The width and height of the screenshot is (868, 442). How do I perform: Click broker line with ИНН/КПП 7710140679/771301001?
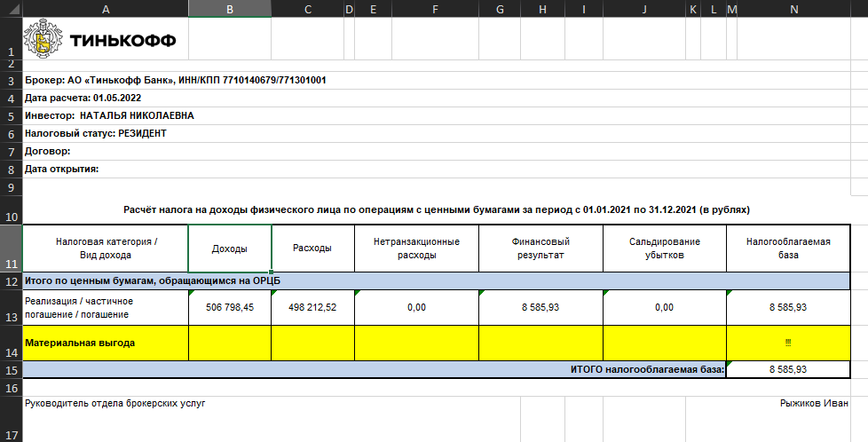point(436,80)
